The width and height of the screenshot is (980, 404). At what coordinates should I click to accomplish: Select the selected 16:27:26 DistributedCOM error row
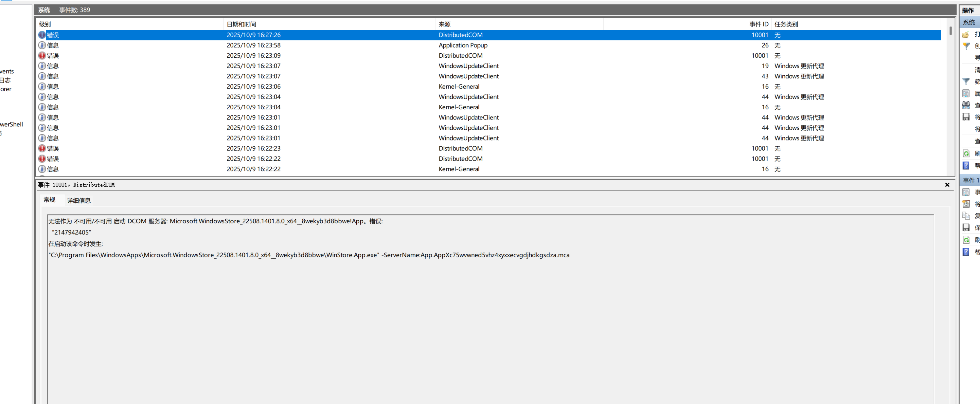[489, 35]
